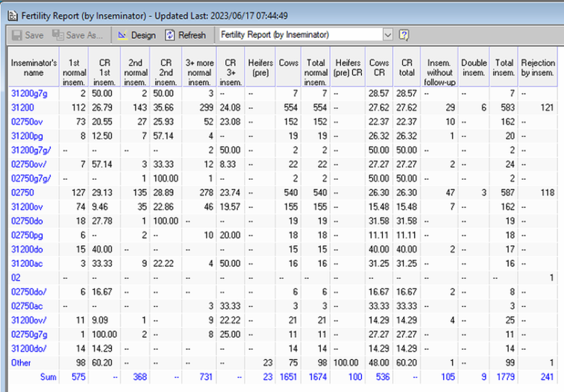This screenshot has width=564, height=392.
Task: Click the help question mark icon
Action: tap(404, 35)
